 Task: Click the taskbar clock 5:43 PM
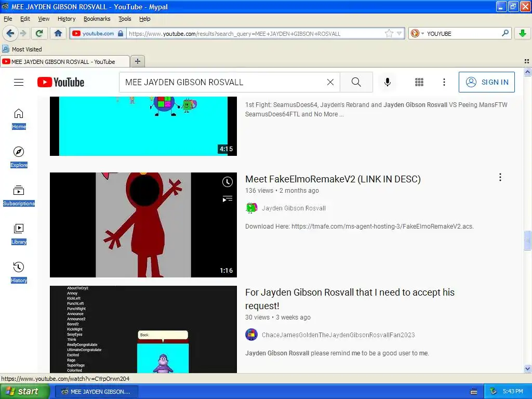click(513, 391)
